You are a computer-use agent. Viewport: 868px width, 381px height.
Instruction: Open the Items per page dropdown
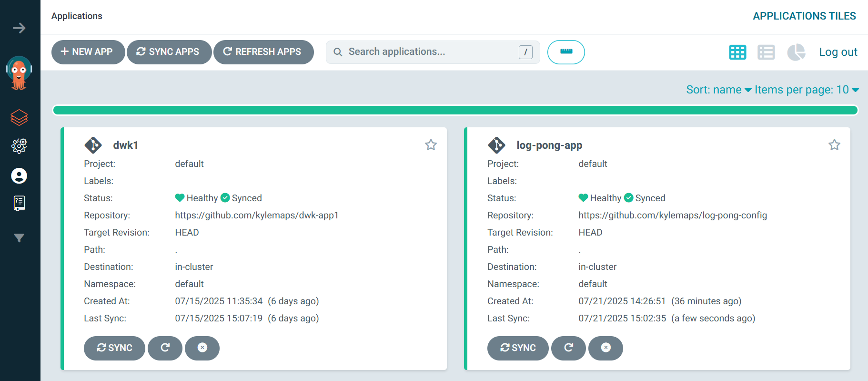[x=807, y=90]
